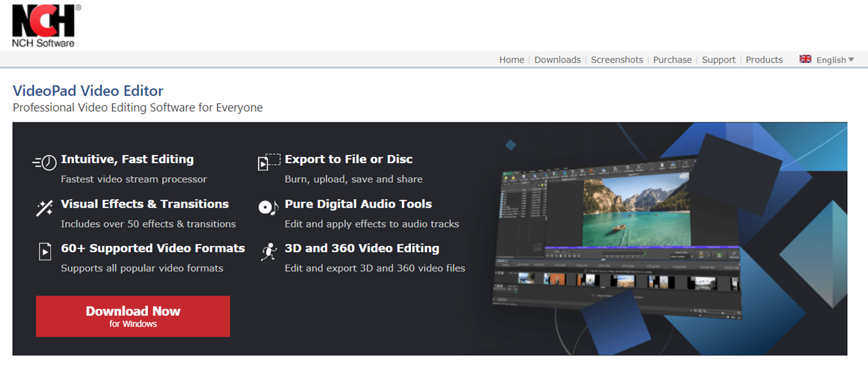This screenshot has width=868, height=368.
Task: Open the Downloads page
Action: click(557, 60)
